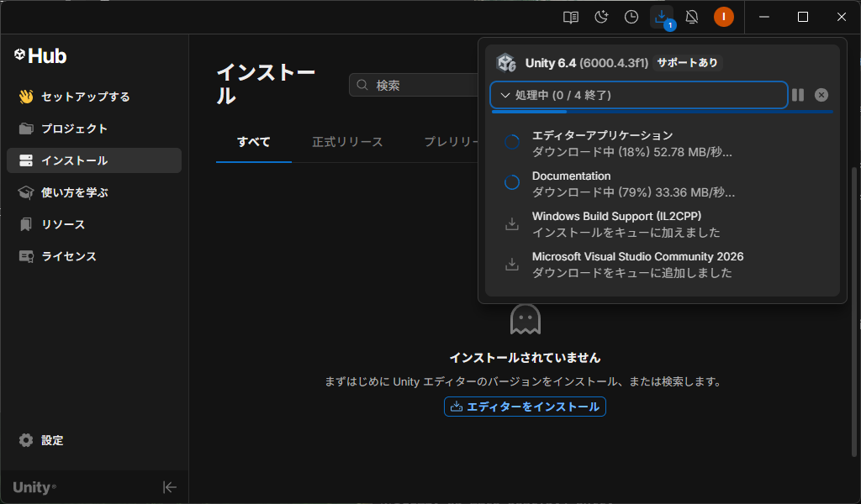The height and width of the screenshot is (504, 861).
Task: Open ライセンス page in sidebar
Action: [69, 256]
